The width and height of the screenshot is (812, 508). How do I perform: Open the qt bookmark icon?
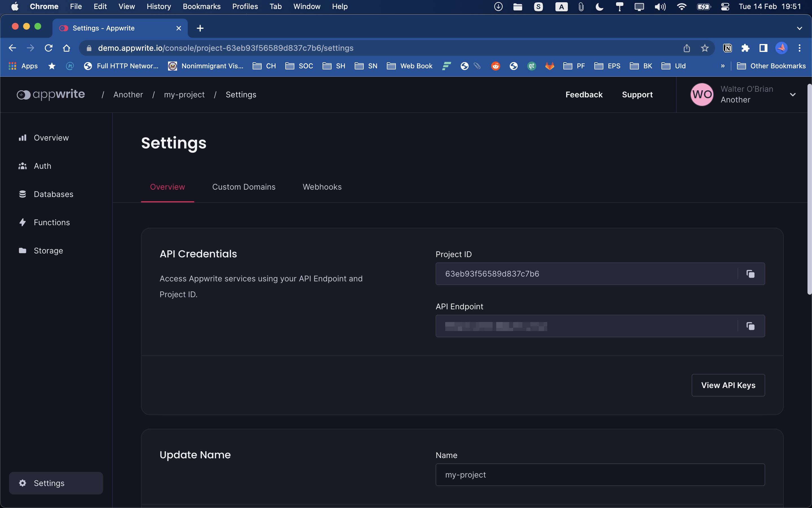531,66
